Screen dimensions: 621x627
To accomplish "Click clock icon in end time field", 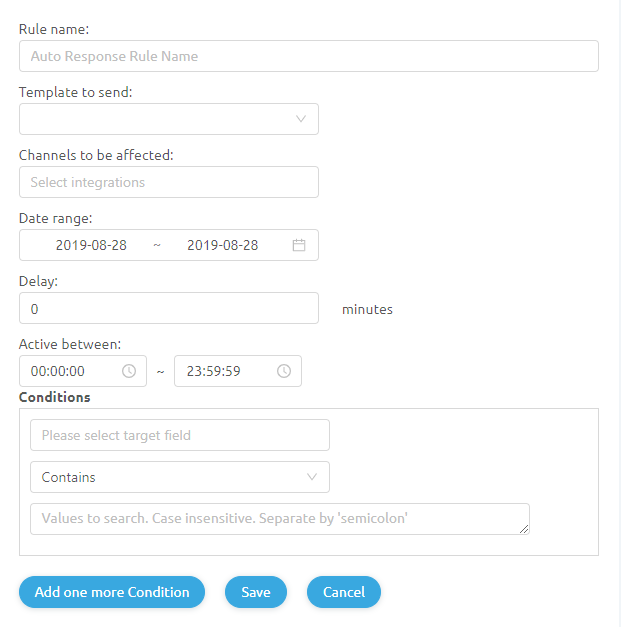I will click(x=284, y=371).
